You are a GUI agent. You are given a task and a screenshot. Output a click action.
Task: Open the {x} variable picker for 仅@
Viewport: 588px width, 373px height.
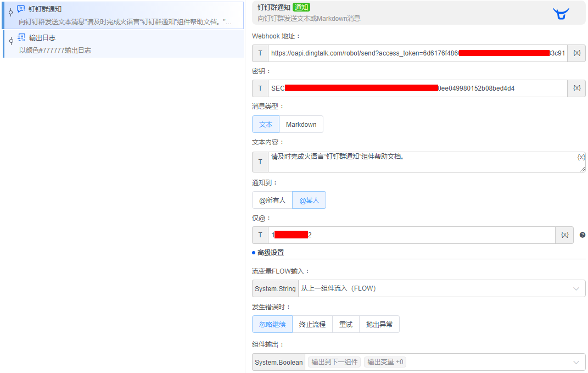pos(565,235)
